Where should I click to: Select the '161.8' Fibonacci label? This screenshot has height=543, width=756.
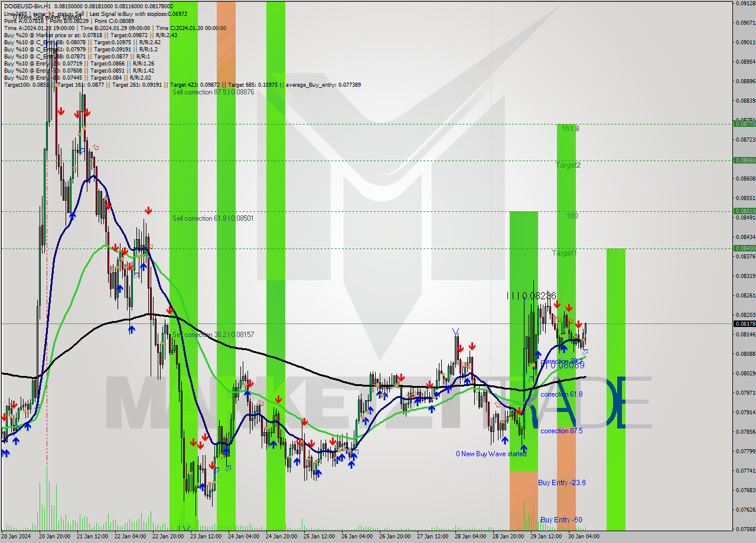[570, 128]
